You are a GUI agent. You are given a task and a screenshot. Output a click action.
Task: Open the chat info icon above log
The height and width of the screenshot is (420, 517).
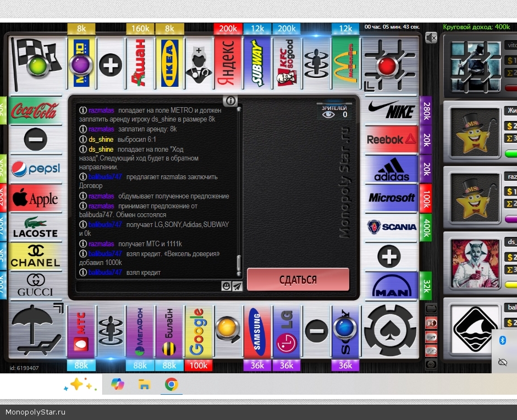[x=230, y=101]
